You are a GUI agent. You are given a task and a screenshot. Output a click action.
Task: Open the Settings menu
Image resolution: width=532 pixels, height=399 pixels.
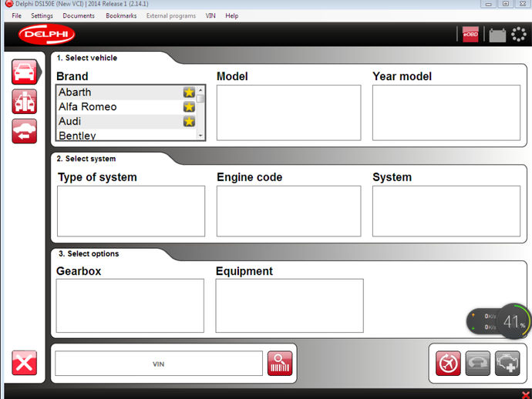[42, 15]
